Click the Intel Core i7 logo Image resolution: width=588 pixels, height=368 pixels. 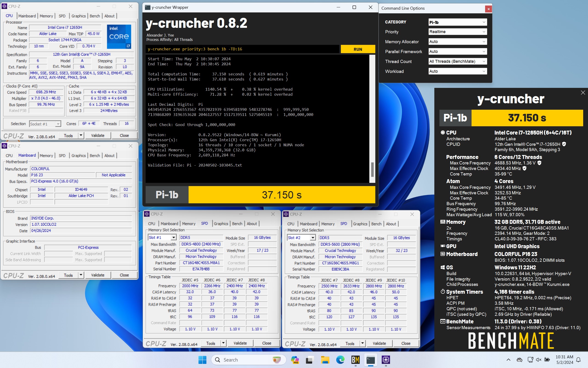119,37
